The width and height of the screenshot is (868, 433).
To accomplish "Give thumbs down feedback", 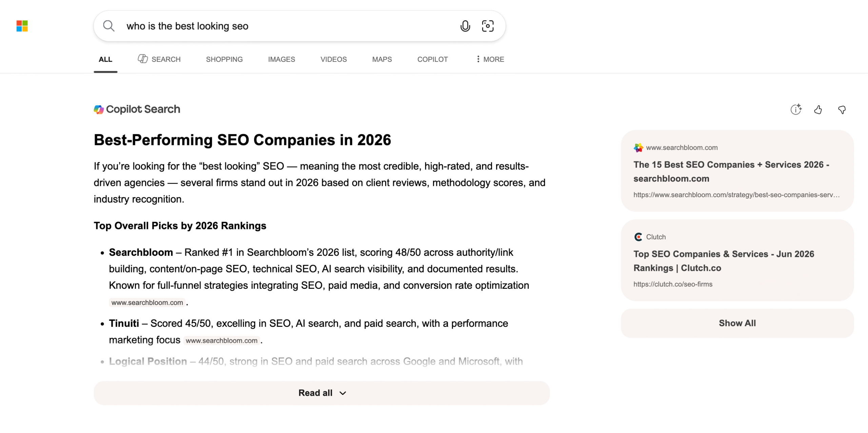I will [842, 110].
